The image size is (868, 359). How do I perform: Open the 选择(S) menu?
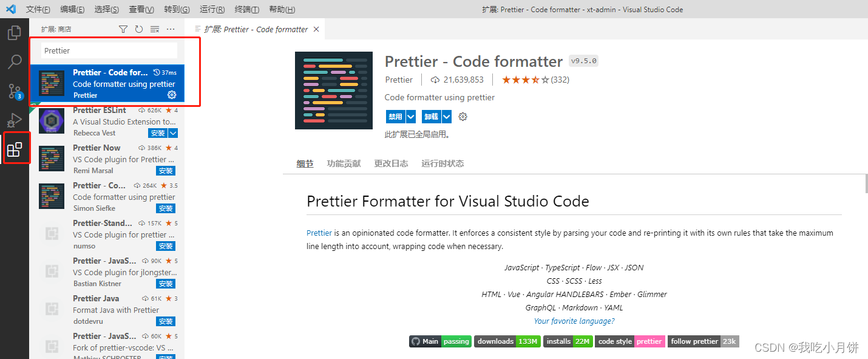pyautogui.click(x=107, y=10)
